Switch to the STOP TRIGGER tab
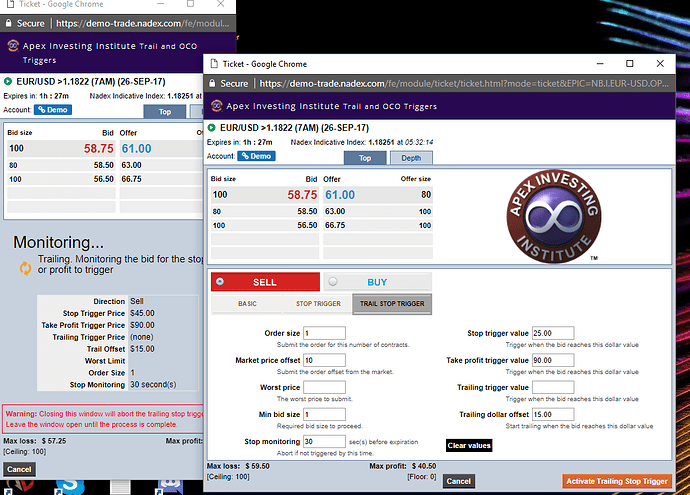The height and width of the screenshot is (495, 690). (x=318, y=304)
